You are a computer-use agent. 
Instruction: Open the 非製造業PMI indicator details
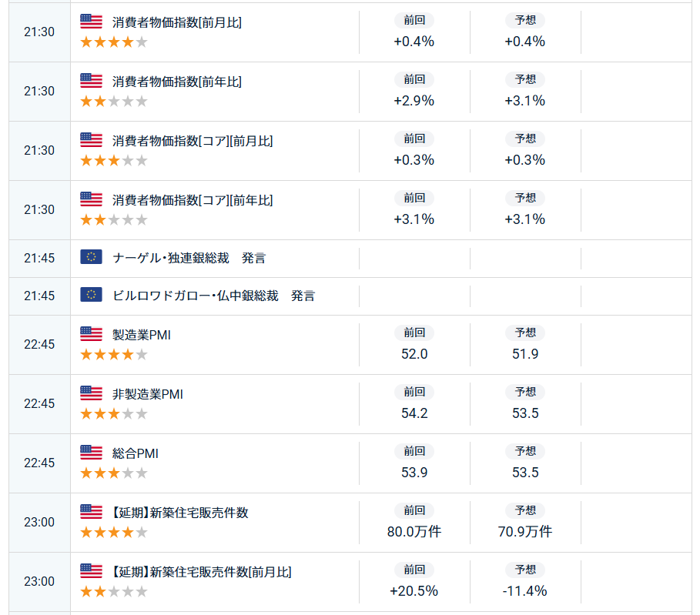(147, 394)
